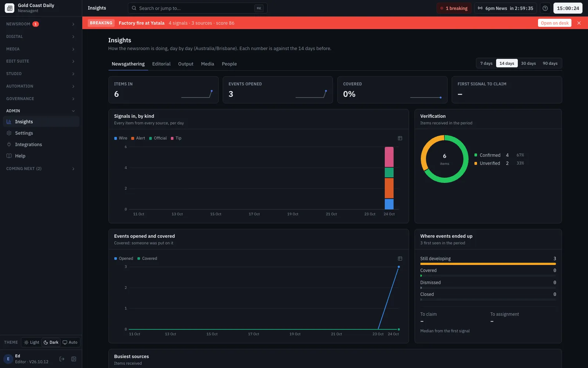Screen dimensions: 588x368
Task: Collapse the sidebar panel icon
Action: [x=73, y=359]
